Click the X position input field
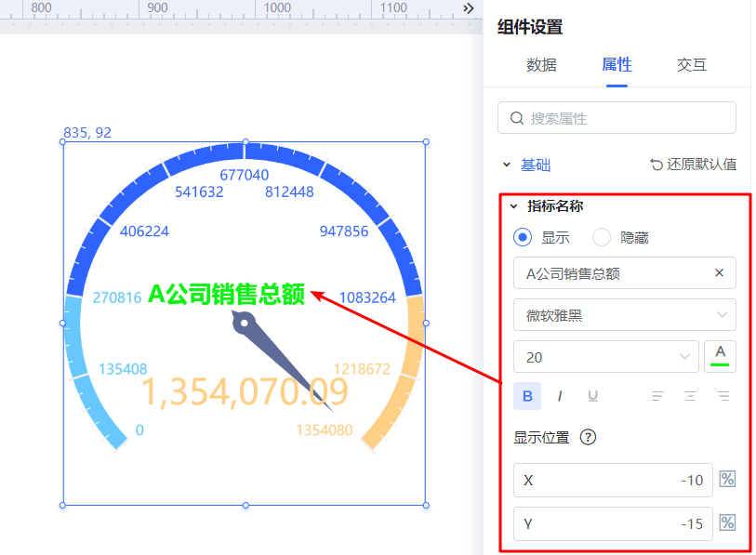Image resolution: width=756 pixels, height=555 pixels. [613, 480]
